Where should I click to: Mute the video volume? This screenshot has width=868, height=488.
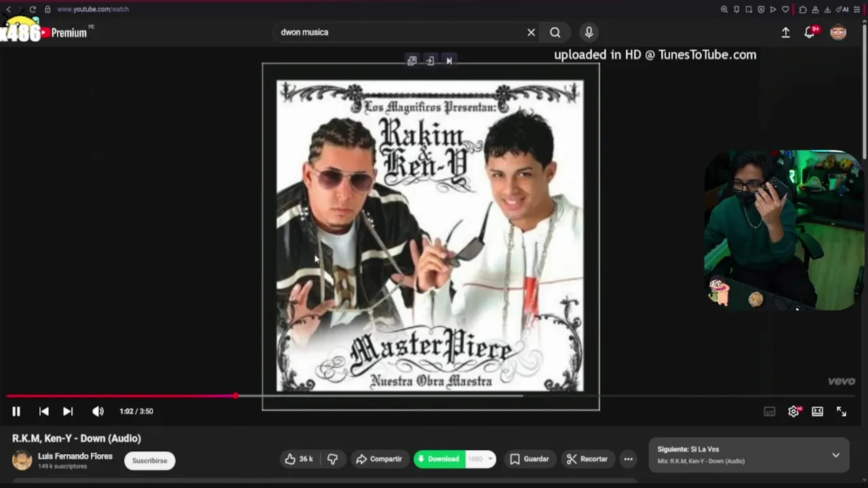(x=98, y=411)
